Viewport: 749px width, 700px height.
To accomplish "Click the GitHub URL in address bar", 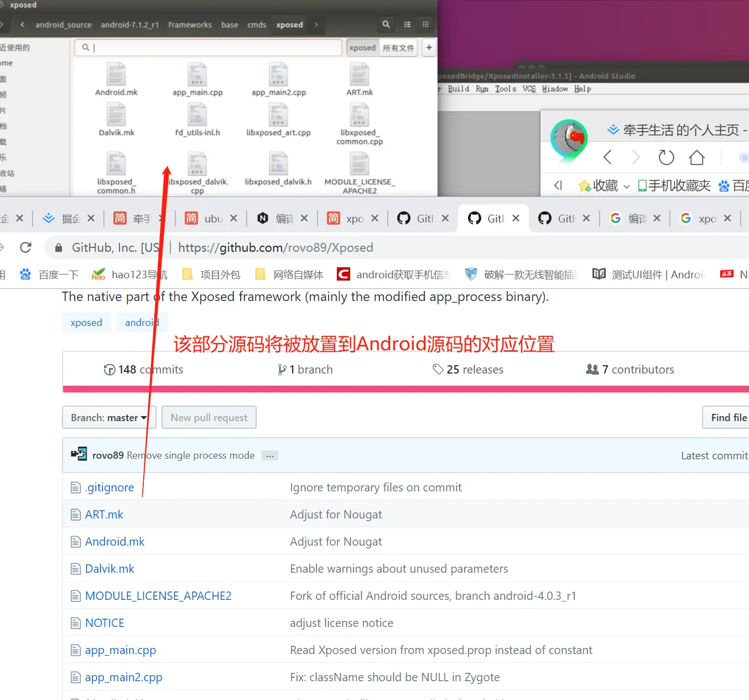I will [x=275, y=247].
